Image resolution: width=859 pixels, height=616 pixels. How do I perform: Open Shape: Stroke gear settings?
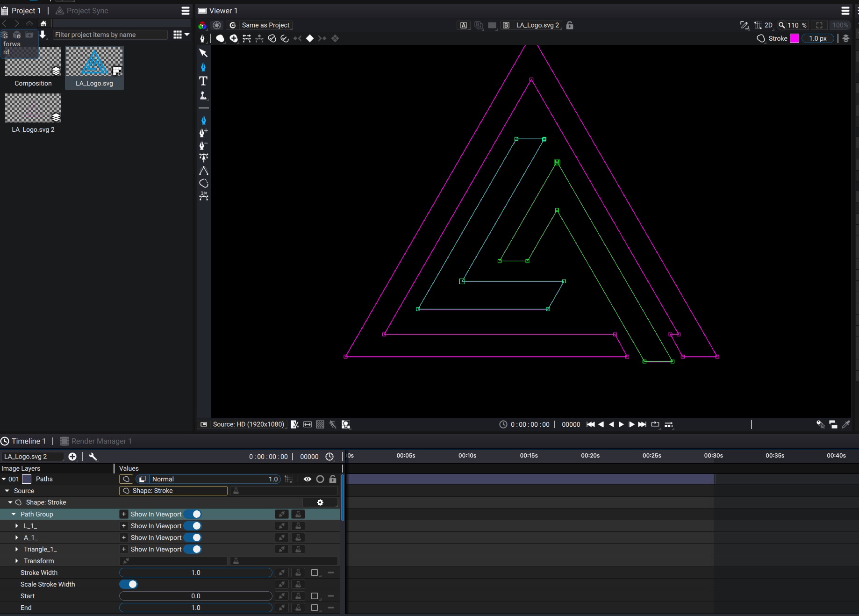tap(320, 502)
